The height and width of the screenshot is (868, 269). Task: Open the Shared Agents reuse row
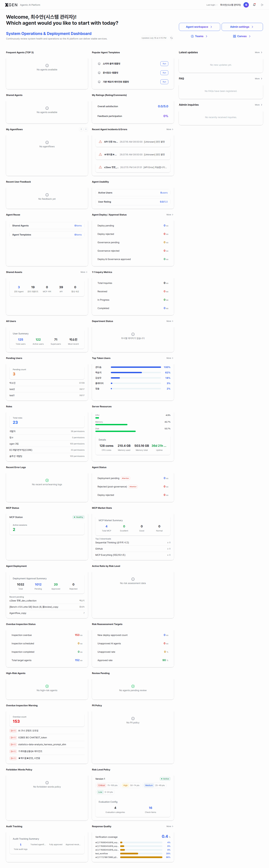pos(47,226)
